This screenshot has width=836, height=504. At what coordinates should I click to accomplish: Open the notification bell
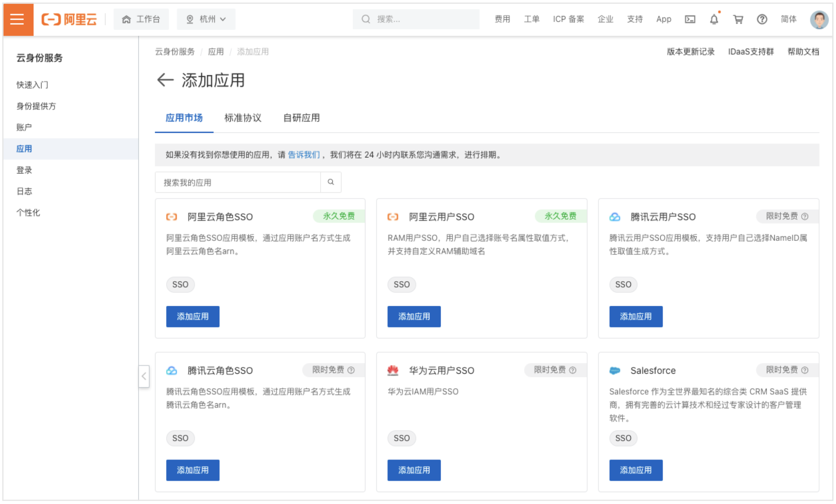tap(714, 19)
